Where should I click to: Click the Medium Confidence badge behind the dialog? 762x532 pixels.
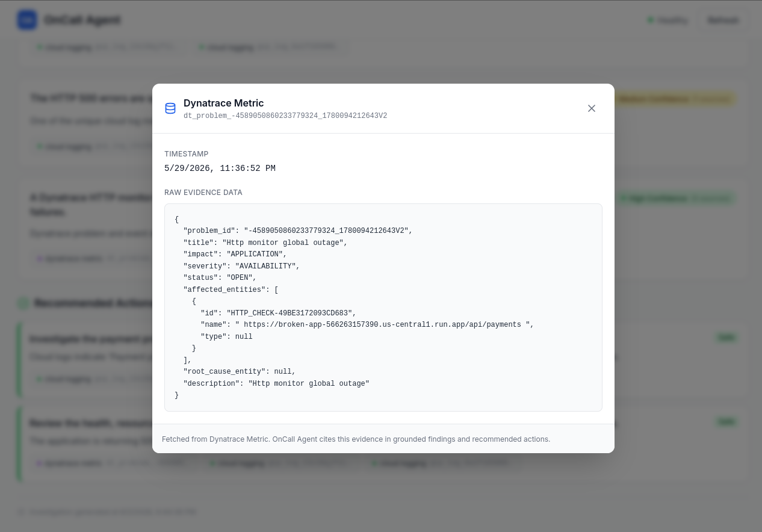pos(675,99)
